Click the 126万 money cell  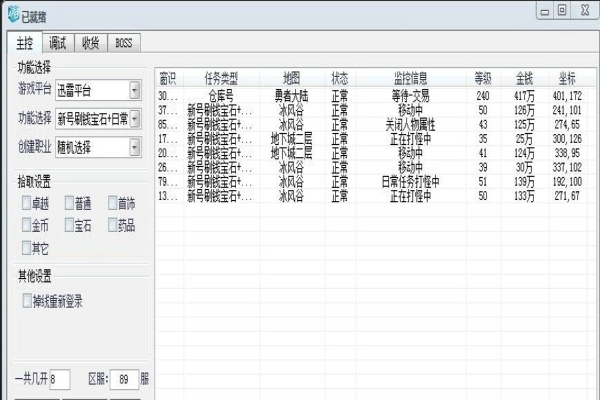(525, 110)
